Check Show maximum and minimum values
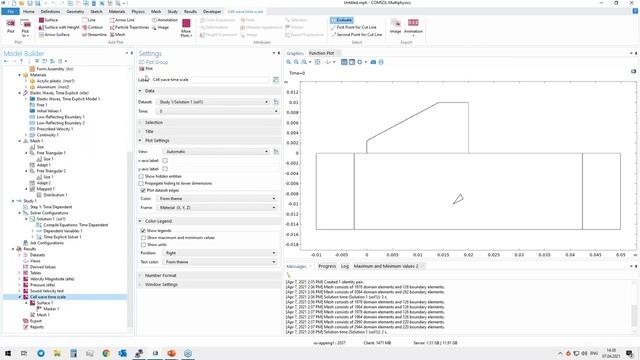This screenshot has height=360, width=640. (143, 238)
